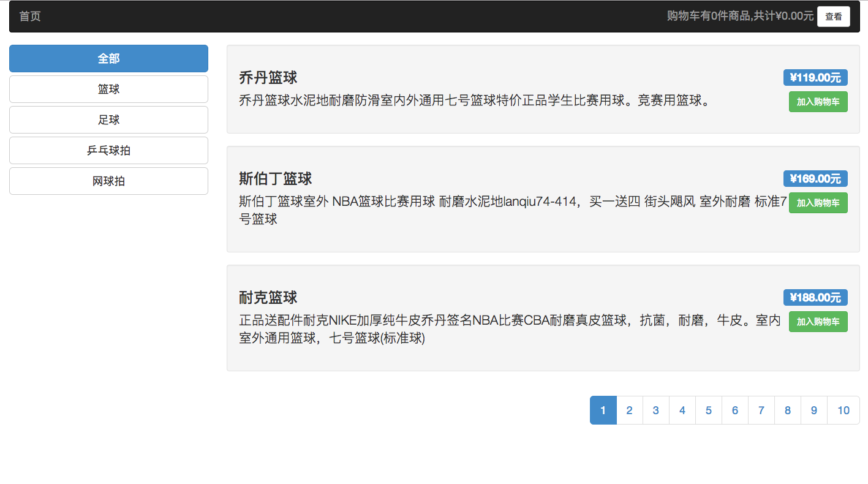Select the 耐克篮球 product title
868x484 pixels.
point(268,298)
